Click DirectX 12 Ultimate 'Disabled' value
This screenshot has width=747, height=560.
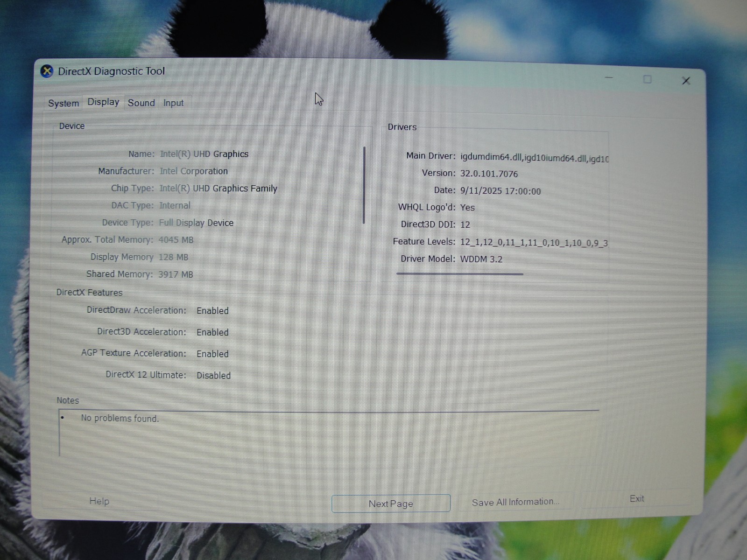[213, 375]
